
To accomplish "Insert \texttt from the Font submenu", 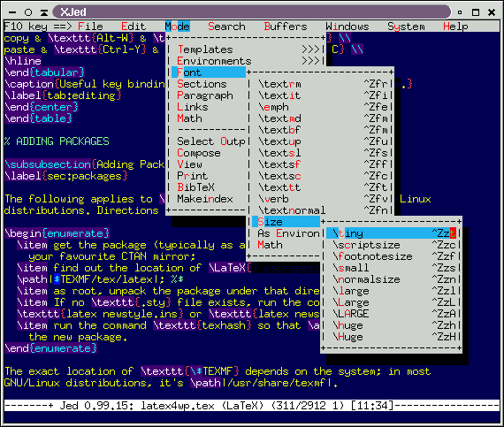I will pos(321,187).
